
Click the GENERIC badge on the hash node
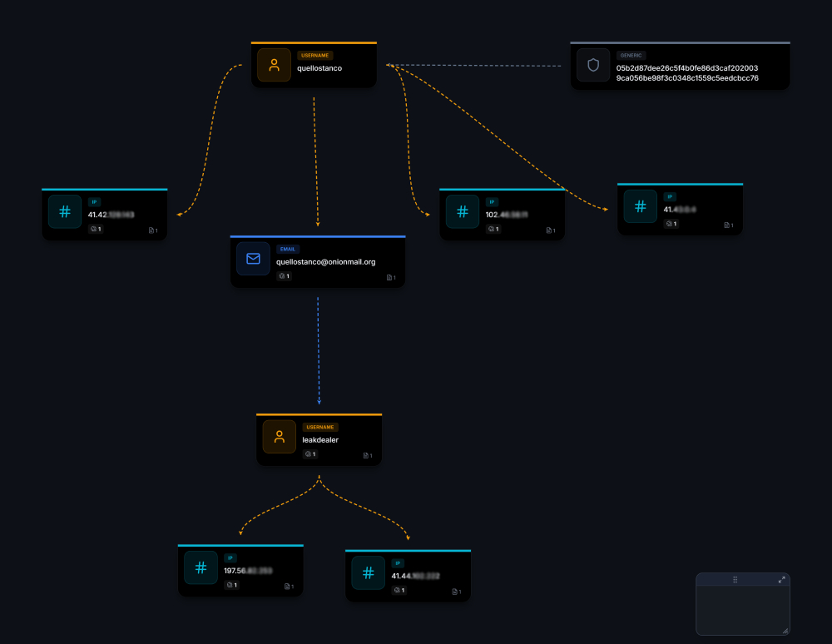click(631, 56)
